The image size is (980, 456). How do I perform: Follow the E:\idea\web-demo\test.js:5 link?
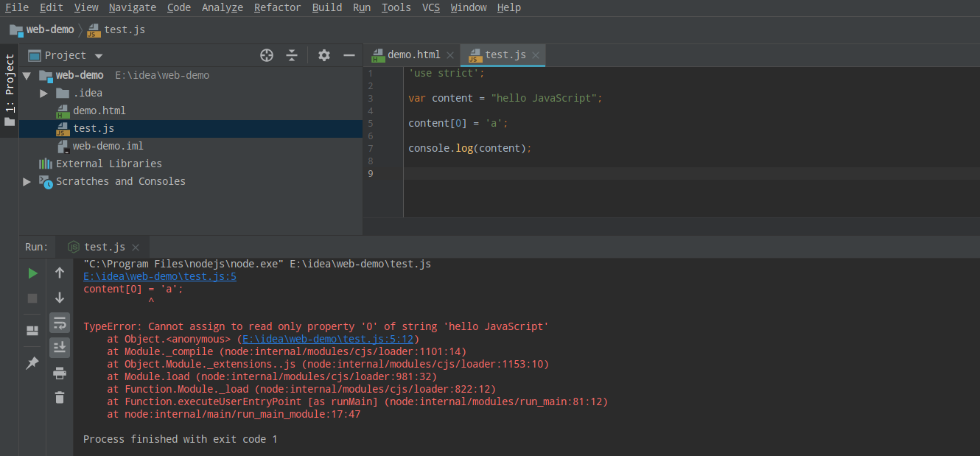tap(160, 276)
